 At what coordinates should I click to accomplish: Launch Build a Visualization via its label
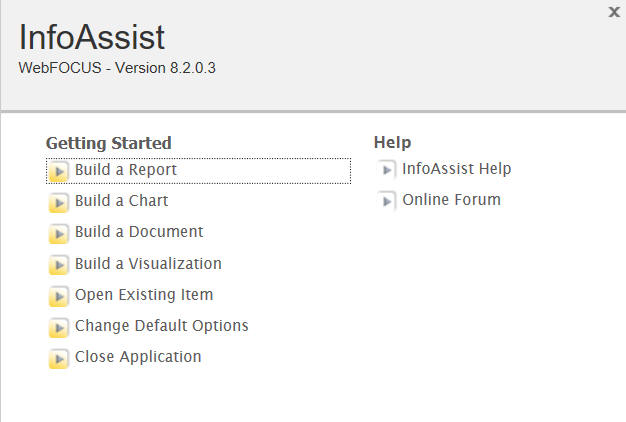click(149, 264)
